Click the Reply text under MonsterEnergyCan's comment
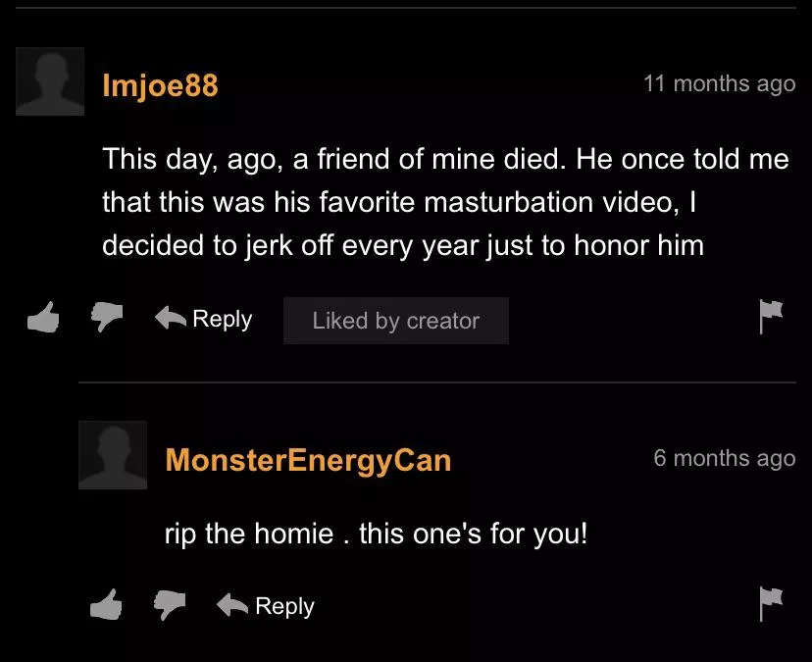 click(x=284, y=607)
